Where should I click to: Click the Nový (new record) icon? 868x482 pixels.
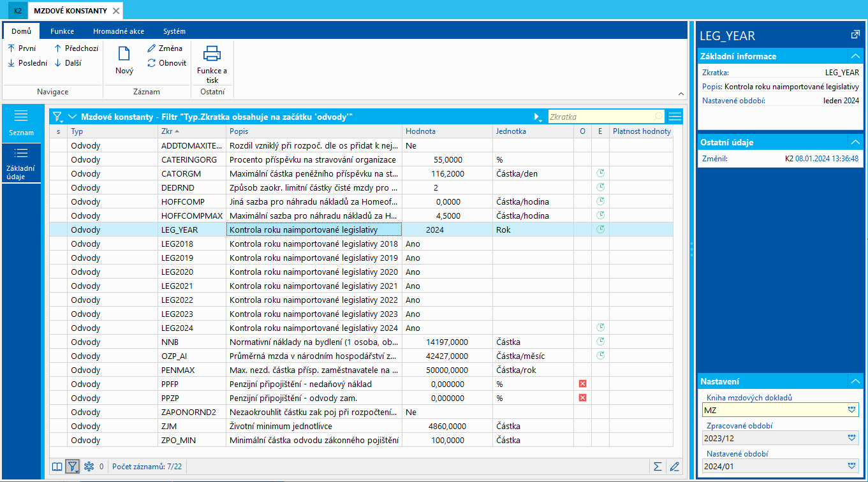(x=124, y=54)
